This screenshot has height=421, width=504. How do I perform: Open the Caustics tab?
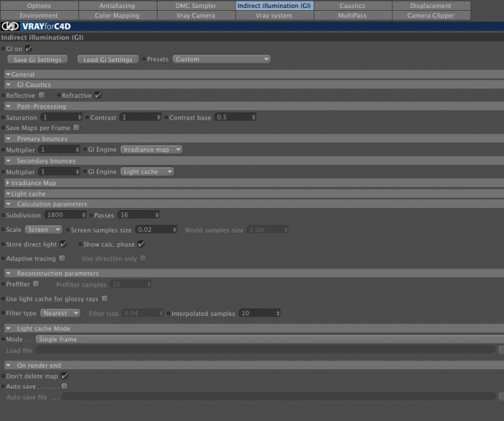(353, 6)
